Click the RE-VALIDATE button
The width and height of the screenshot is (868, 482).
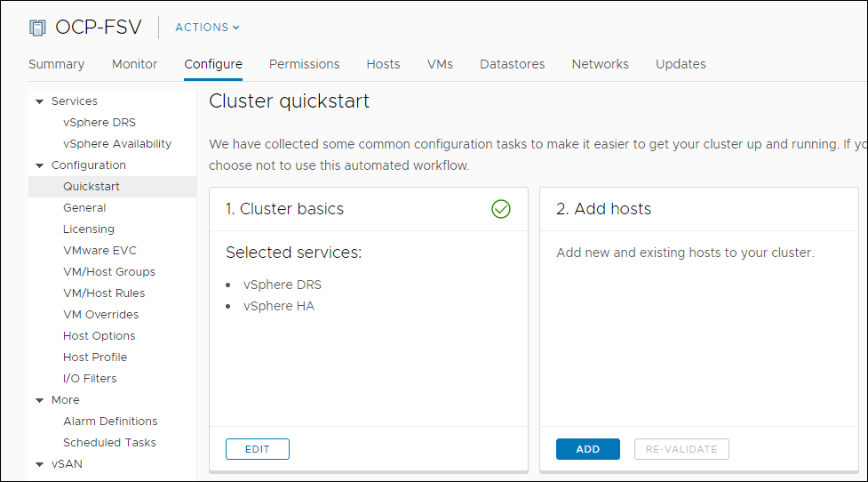[x=681, y=449]
